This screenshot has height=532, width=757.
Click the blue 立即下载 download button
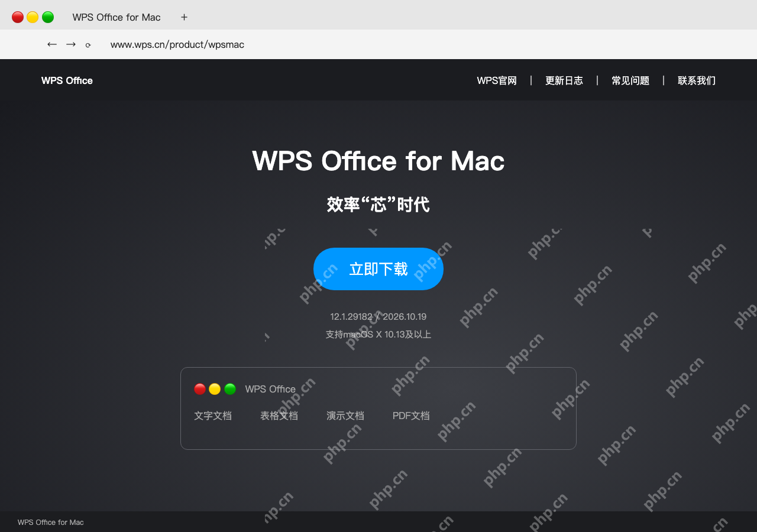tap(378, 269)
